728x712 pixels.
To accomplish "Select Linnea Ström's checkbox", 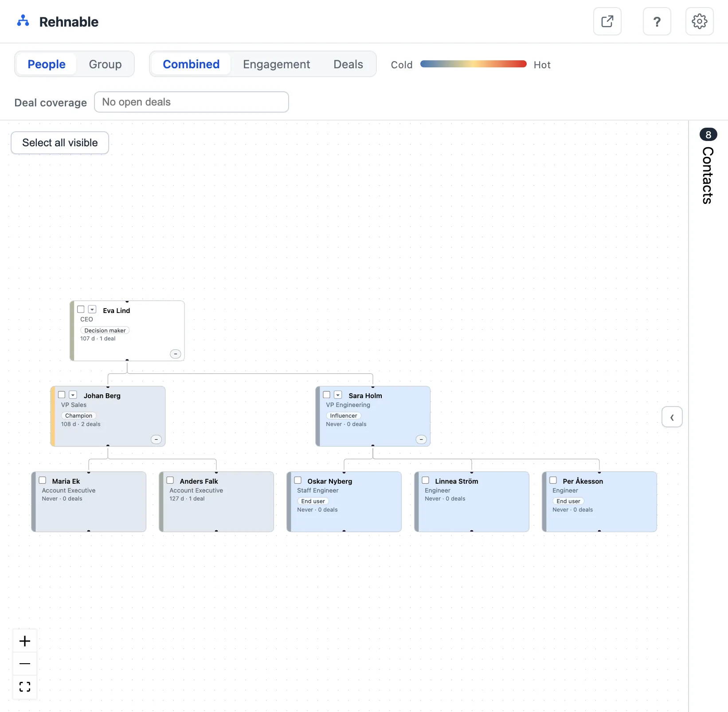I will 426,480.
